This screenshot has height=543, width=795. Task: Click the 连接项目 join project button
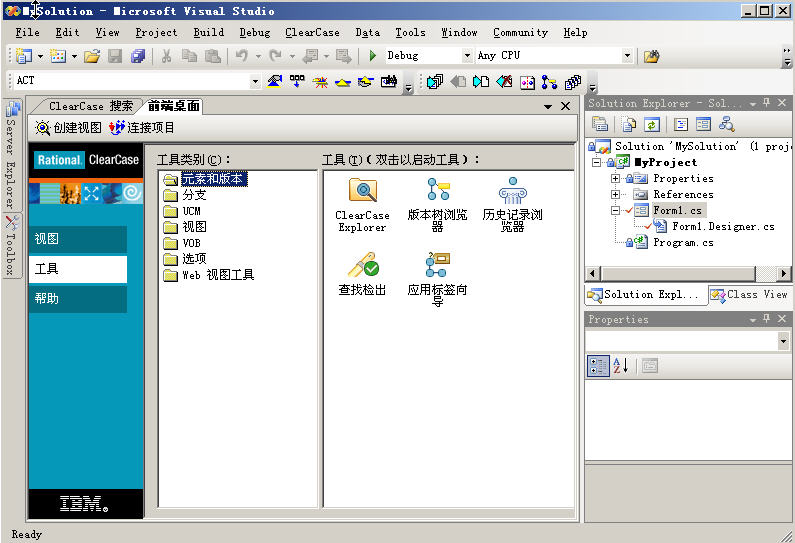point(141,128)
